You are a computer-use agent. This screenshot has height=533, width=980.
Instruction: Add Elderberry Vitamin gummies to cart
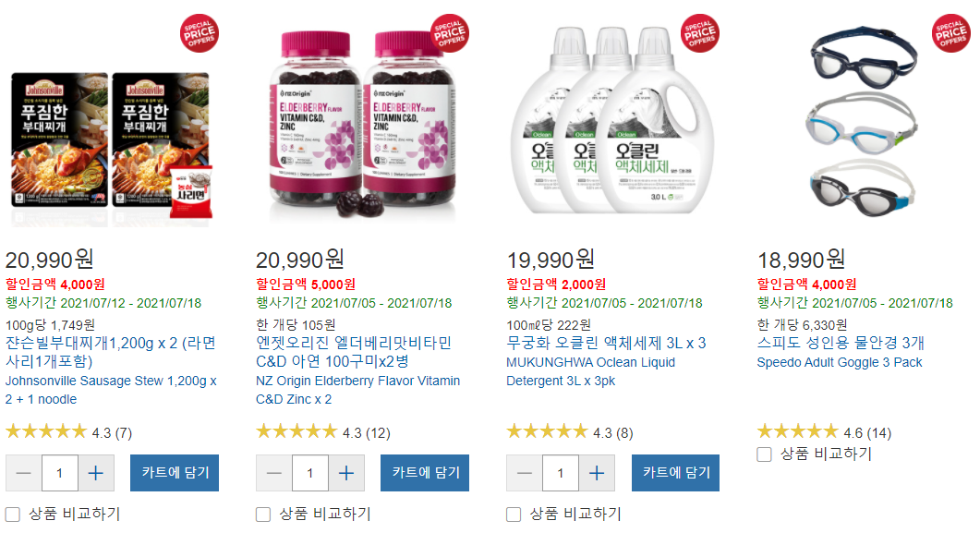point(425,473)
